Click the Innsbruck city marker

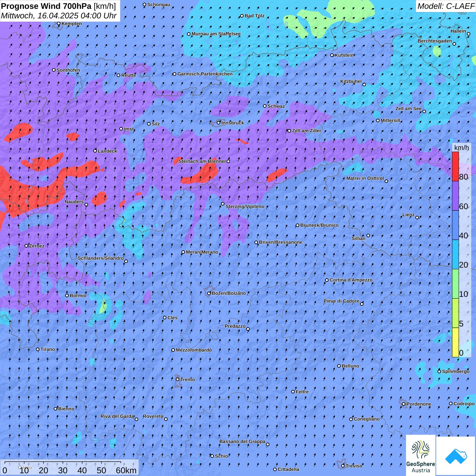pyautogui.click(x=219, y=123)
